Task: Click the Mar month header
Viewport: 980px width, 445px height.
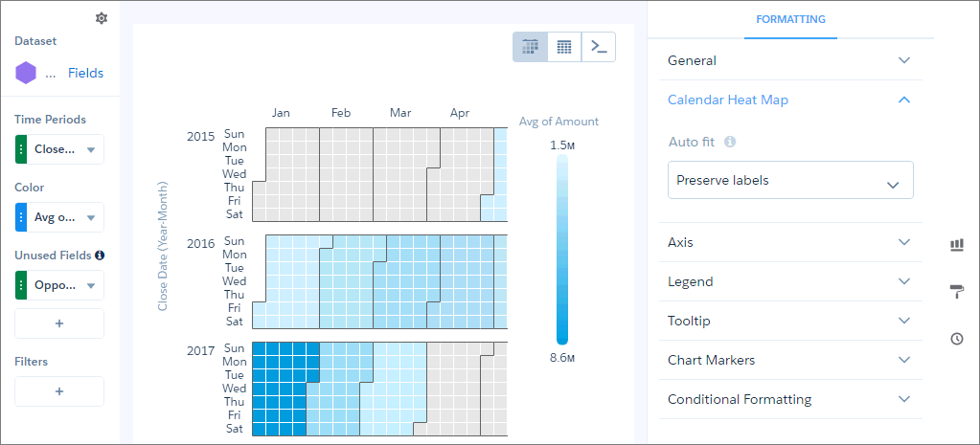Action: pyautogui.click(x=400, y=113)
